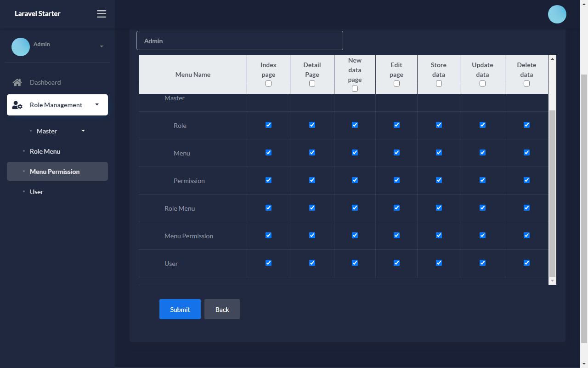Screen dimensions: 588x368
Task: Click table scrollbar down arrow
Action: [552, 281]
